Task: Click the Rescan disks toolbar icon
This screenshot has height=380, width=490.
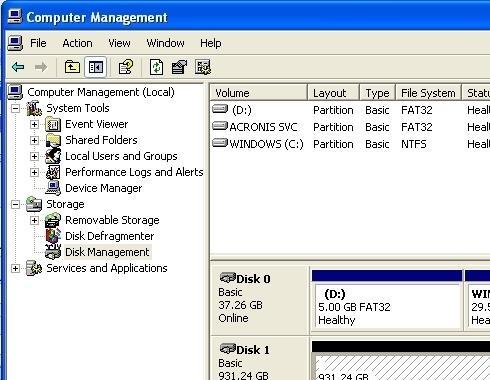Action: pos(179,67)
